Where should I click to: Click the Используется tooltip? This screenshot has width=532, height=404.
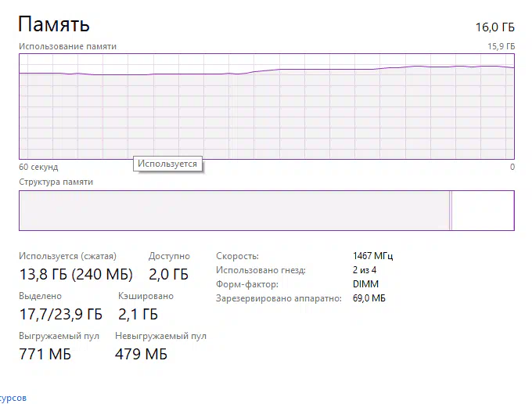pyautogui.click(x=167, y=164)
